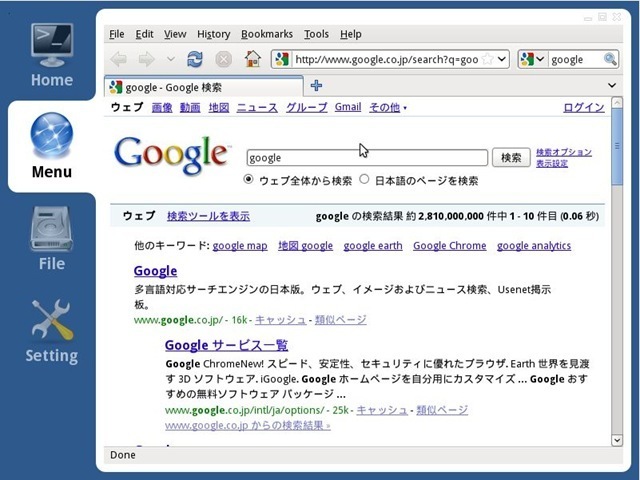This screenshot has height=480, width=640.
Task: Open 検索オプション advanced search link
Action: [564, 152]
